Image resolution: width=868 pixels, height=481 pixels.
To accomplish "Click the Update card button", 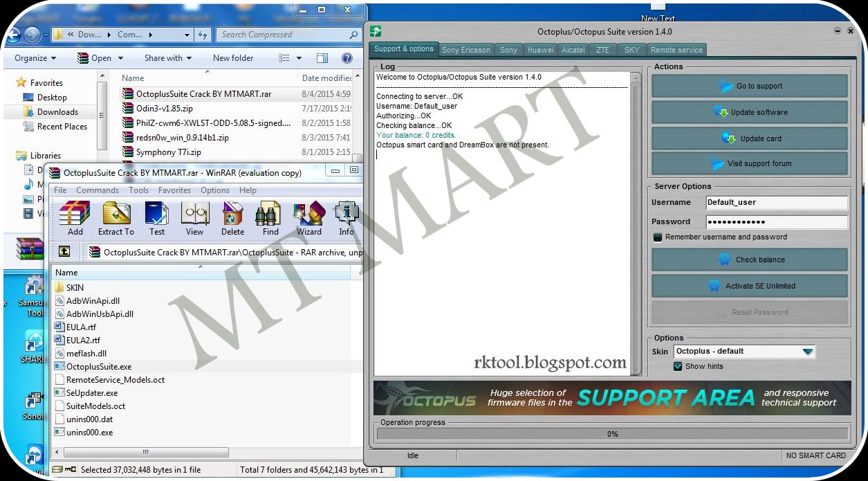I will [x=750, y=138].
